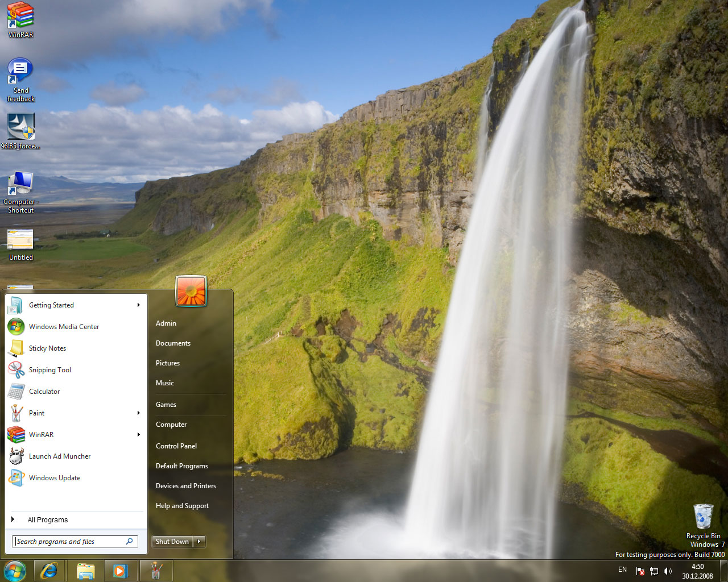Click the Show desktop strip beside the clock
The image size is (728, 582).
tap(723, 571)
